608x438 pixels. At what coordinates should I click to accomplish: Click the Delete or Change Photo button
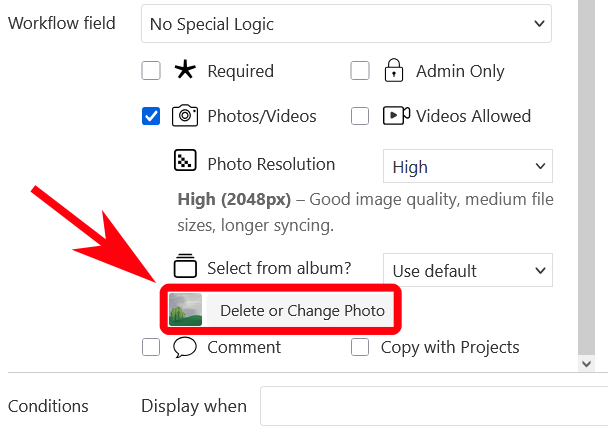302,310
